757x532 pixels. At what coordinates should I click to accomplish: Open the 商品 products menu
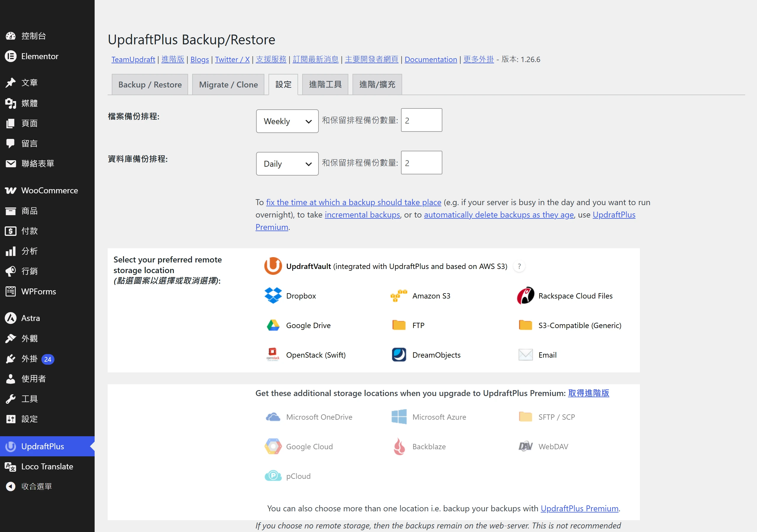47,211
